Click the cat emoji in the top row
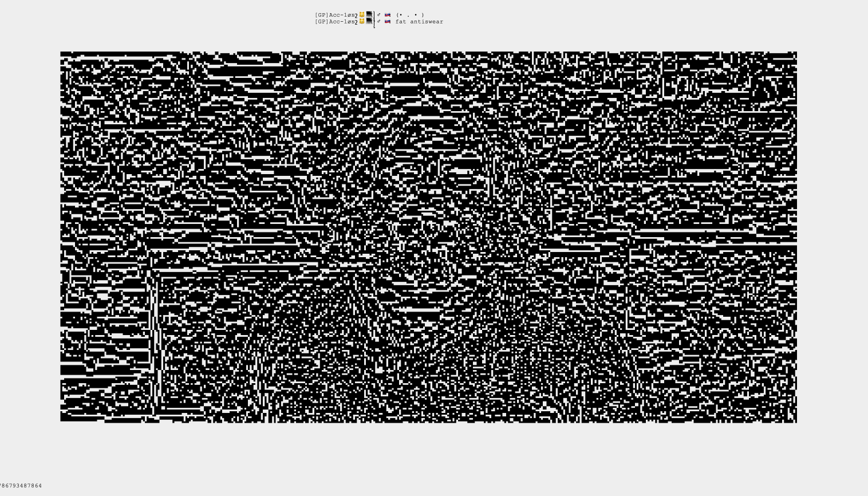Viewport: 868px width, 496px height. [x=362, y=15]
